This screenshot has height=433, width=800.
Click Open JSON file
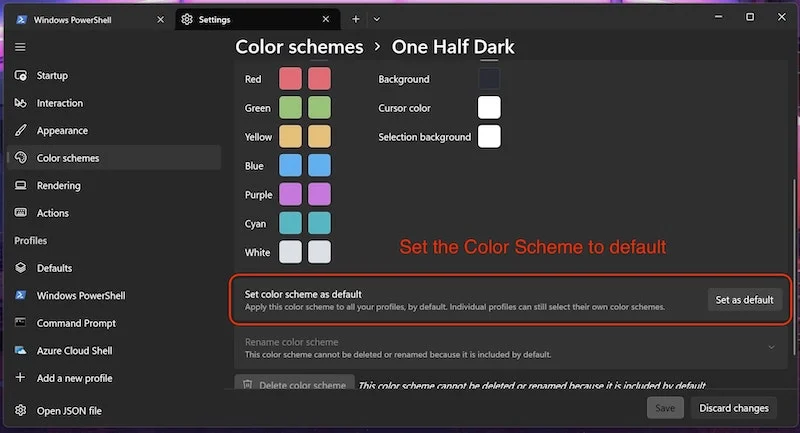[x=114, y=411]
